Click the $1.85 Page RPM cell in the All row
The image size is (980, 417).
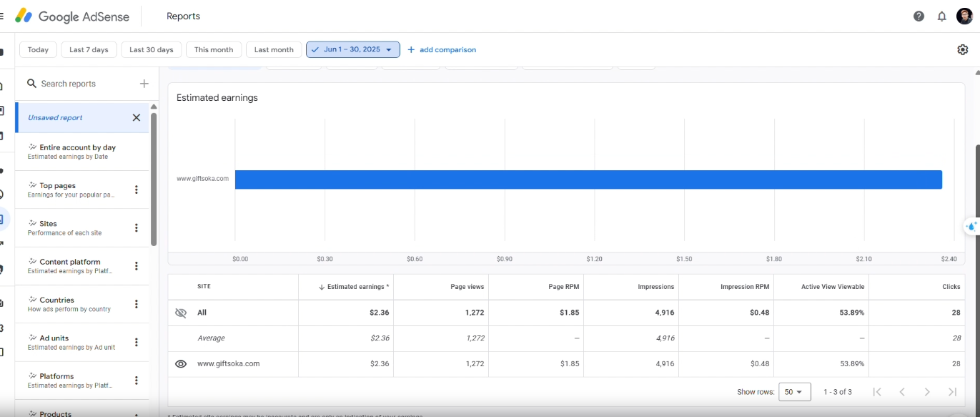tap(569, 313)
